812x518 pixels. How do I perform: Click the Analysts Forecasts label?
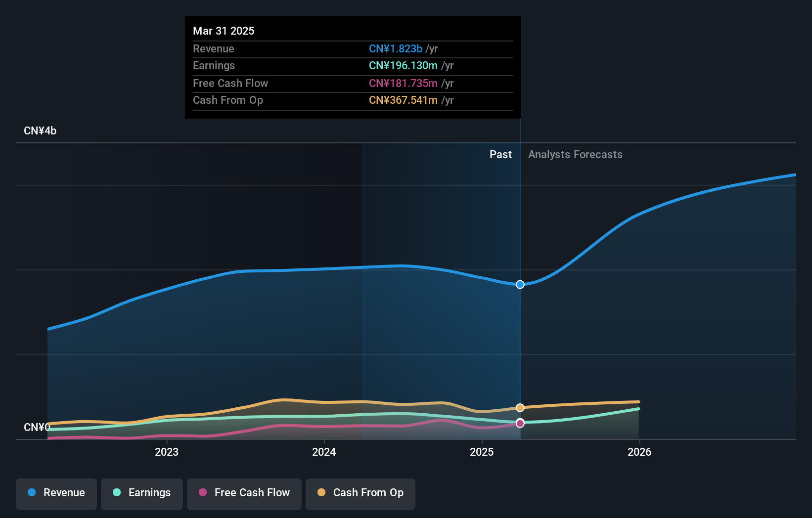pos(575,155)
